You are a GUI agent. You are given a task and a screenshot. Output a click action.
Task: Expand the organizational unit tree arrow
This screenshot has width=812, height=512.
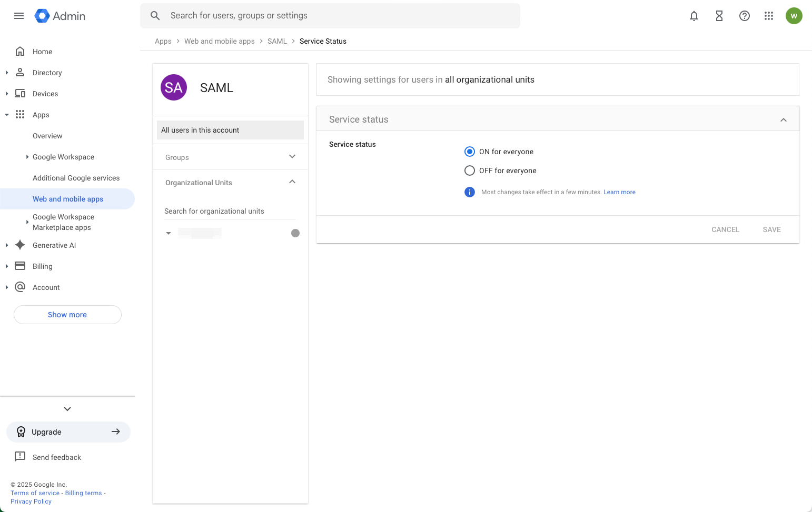tap(169, 233)
